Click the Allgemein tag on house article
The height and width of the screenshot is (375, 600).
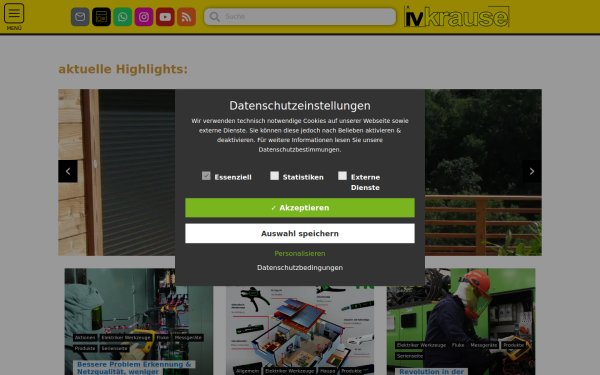(247, 371)
